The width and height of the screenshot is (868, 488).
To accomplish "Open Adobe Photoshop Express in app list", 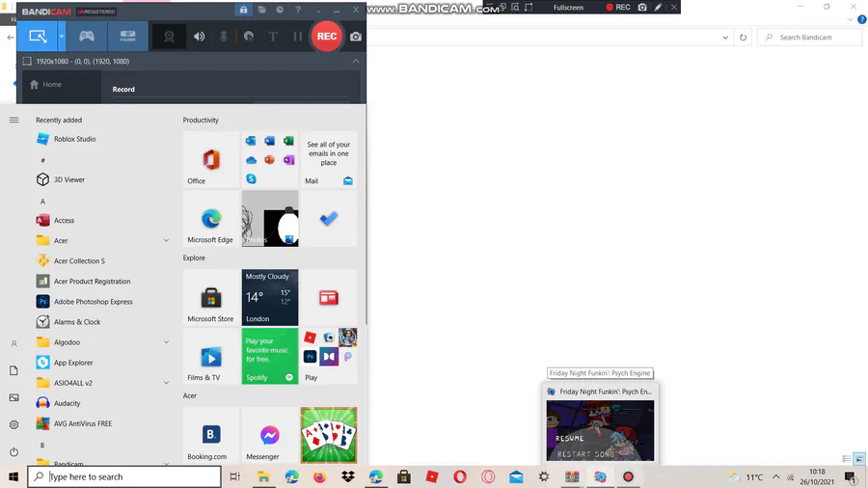I will click(x=93, y=302).
